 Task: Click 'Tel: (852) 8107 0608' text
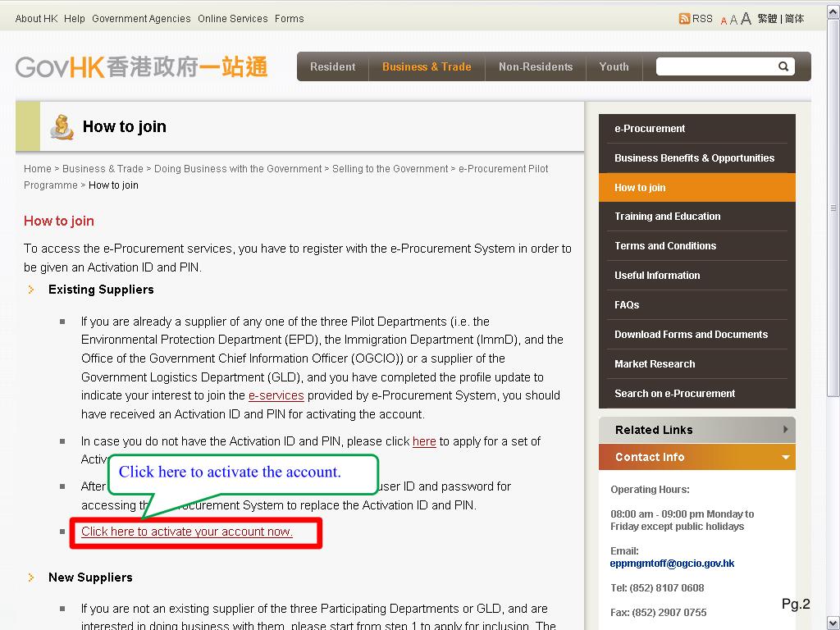[657, 587]
